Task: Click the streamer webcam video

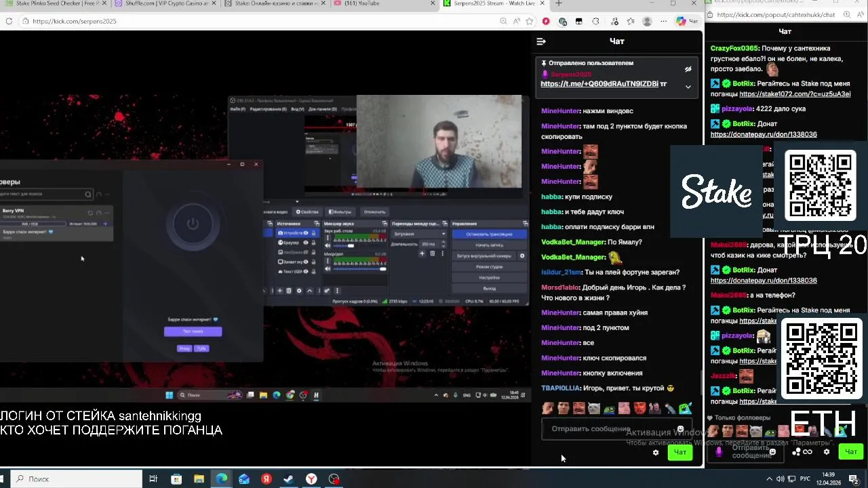Action: coord(439,142)
